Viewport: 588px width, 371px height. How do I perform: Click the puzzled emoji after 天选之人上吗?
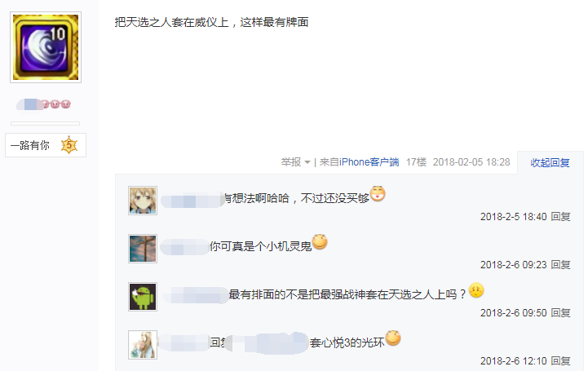[x=476, y=290]
